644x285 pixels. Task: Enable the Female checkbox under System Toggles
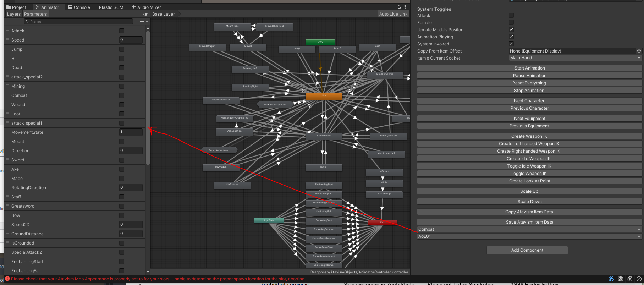(511, 22)
